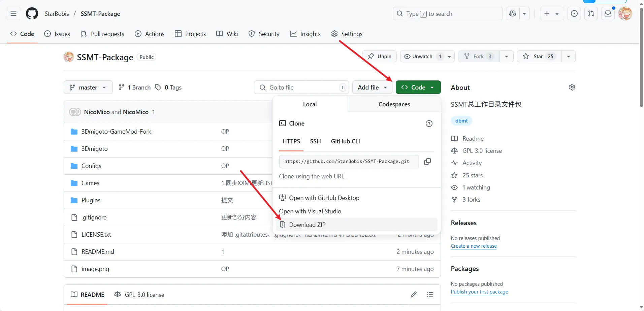Open the README outline list icon
The height and width of the screenshot is (311, 644).
coord(430,295)
